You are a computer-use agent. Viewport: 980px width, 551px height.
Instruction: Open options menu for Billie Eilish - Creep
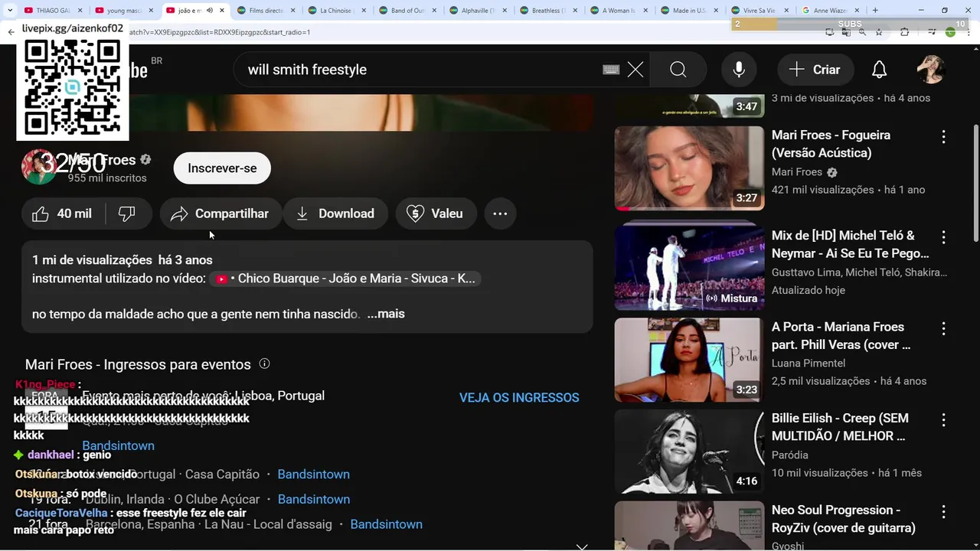[943, 420]
